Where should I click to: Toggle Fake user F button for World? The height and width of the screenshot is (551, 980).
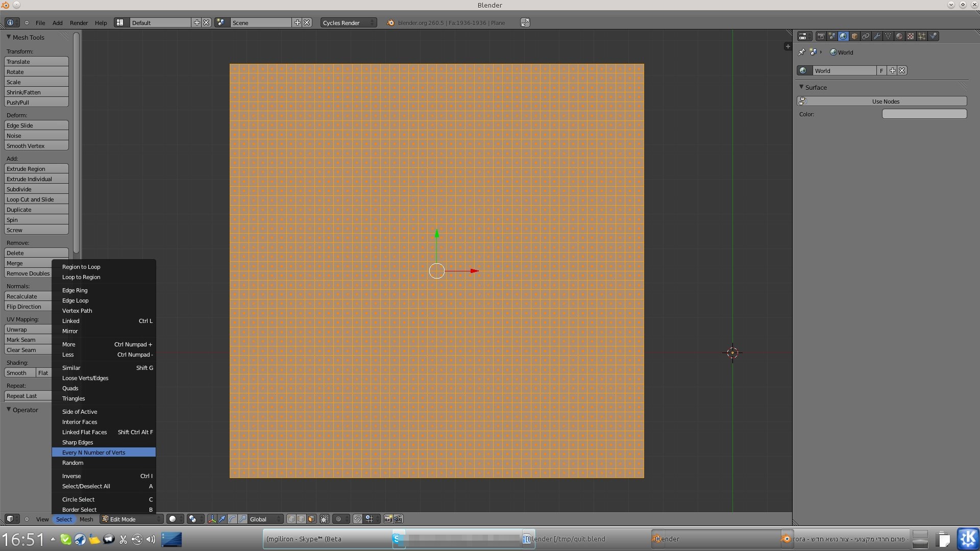[881, 71]
